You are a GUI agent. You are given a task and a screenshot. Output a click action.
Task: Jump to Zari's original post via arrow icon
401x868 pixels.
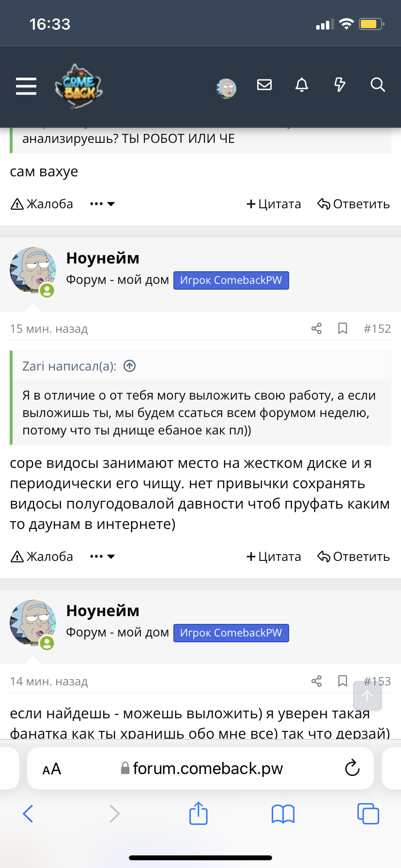[129, 366]
